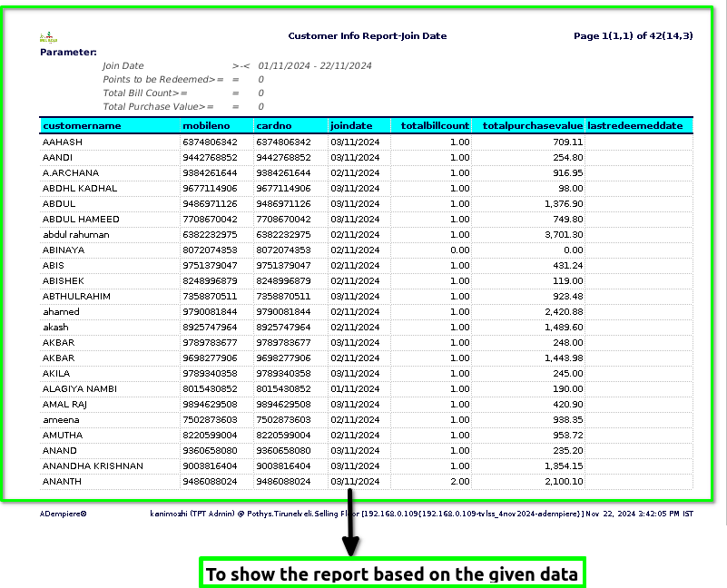Click total bill count 0.00 for ABINAYA
The width and height of the screenshot is (727, 588).
coord(460,250)
